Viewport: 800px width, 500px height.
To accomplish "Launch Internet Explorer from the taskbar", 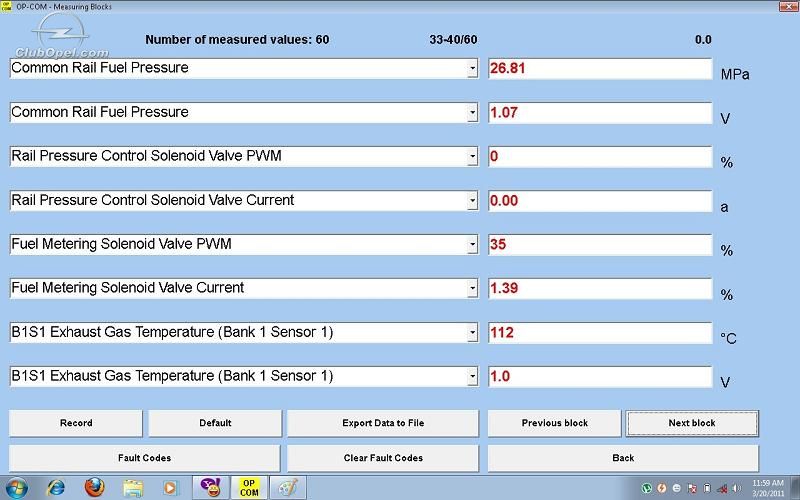I will (55, 488).
